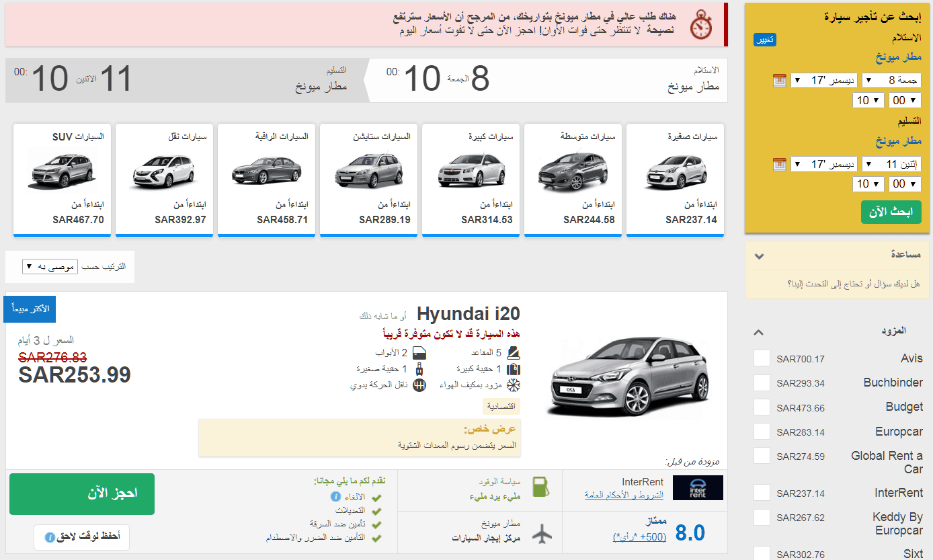The height and width of the screenshot is (560, 933).
Task: Click the manual gearbox icon
Action: coord(419,385)
